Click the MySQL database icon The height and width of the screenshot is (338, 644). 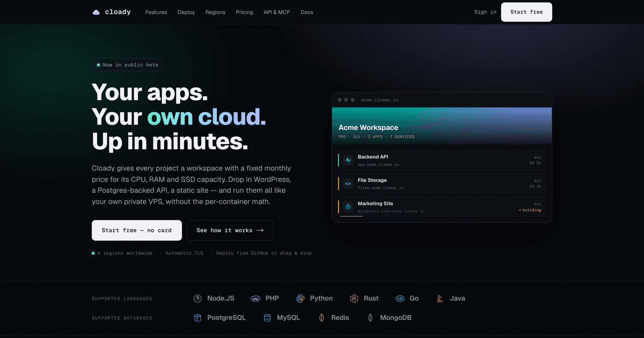click(x=267, y=318)
